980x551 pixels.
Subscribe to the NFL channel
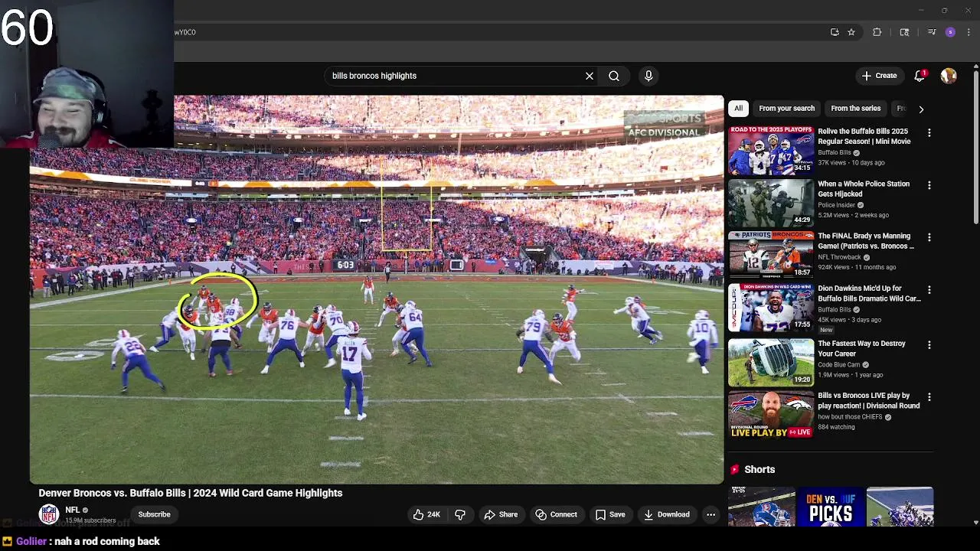[154, 514]
